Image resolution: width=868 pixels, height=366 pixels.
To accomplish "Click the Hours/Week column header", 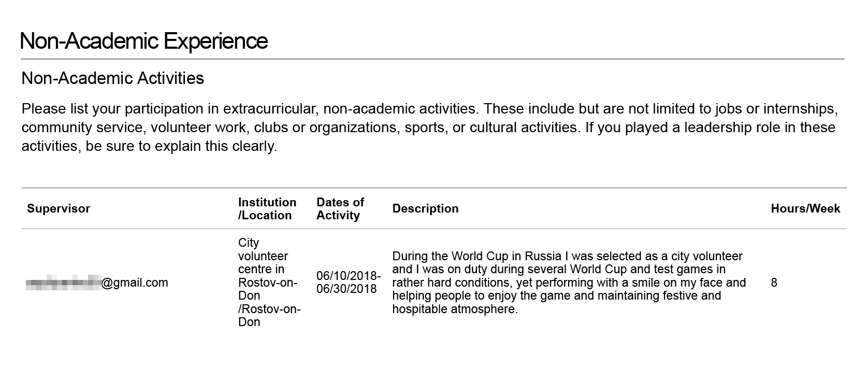I will click(x=805, y=208).
